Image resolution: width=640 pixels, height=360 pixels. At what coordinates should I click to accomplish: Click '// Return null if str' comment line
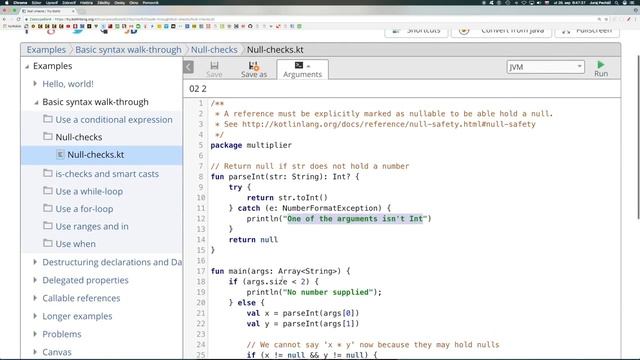tap(310, 166)
